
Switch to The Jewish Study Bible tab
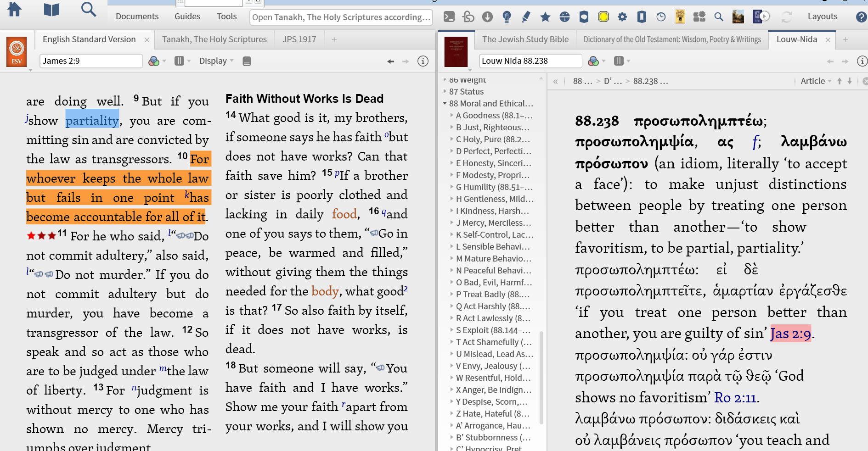click(525, 39)
